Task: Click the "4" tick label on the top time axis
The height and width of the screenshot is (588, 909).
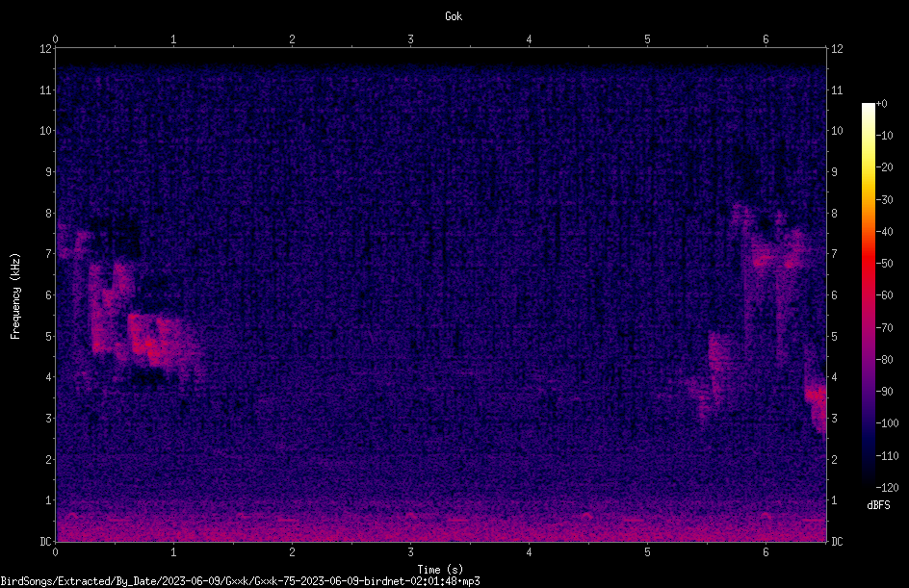Action: 529,39
